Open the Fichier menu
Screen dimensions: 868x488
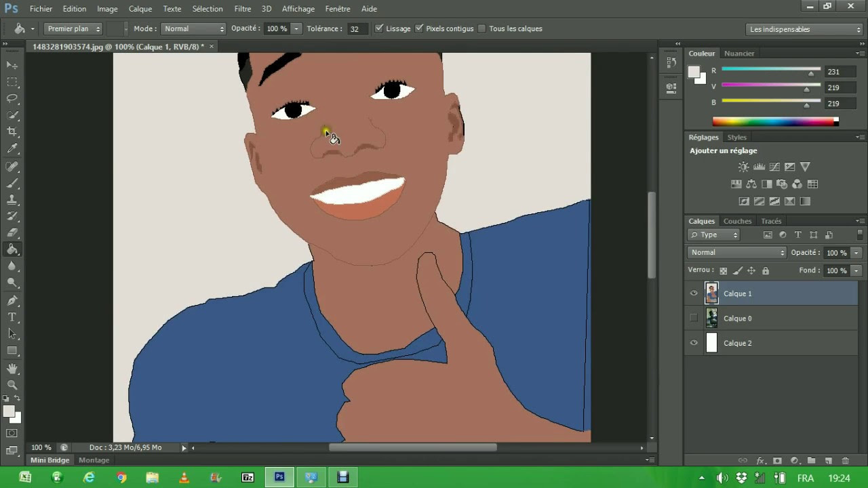pos(41,9)
